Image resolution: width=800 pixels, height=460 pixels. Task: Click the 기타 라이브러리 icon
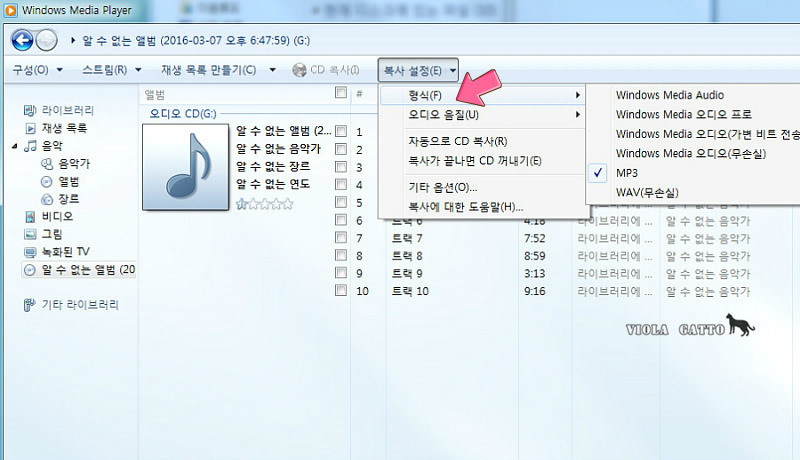(x=30, y=305)
